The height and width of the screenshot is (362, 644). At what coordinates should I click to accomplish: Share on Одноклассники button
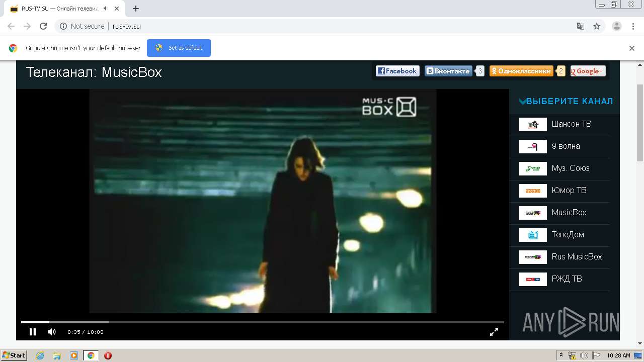pyautogui.click(x=521, y=71)
